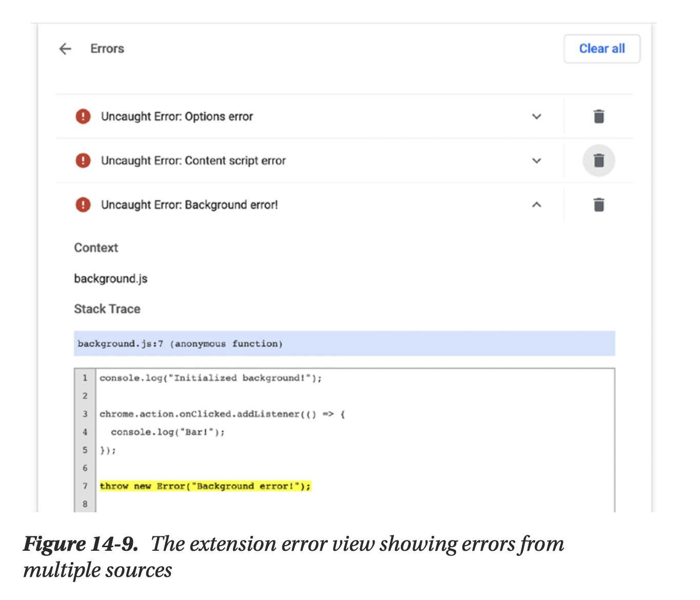Select the background.js:7 stack trace entry
The height and width of the screenshot is (600, 700).
point(180,344)
